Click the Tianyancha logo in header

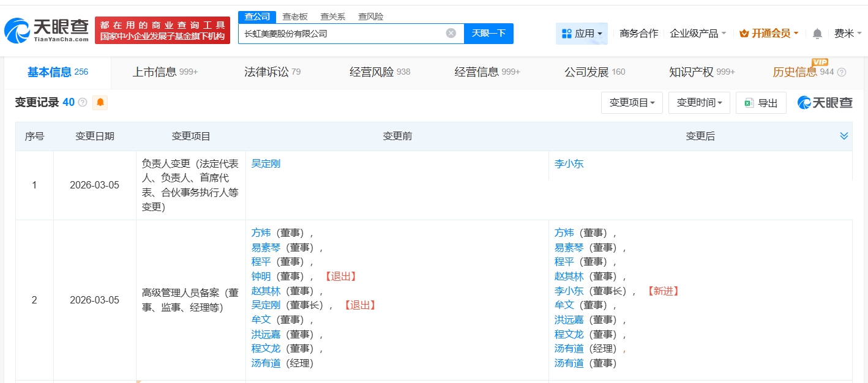click(x=46, y=30)
